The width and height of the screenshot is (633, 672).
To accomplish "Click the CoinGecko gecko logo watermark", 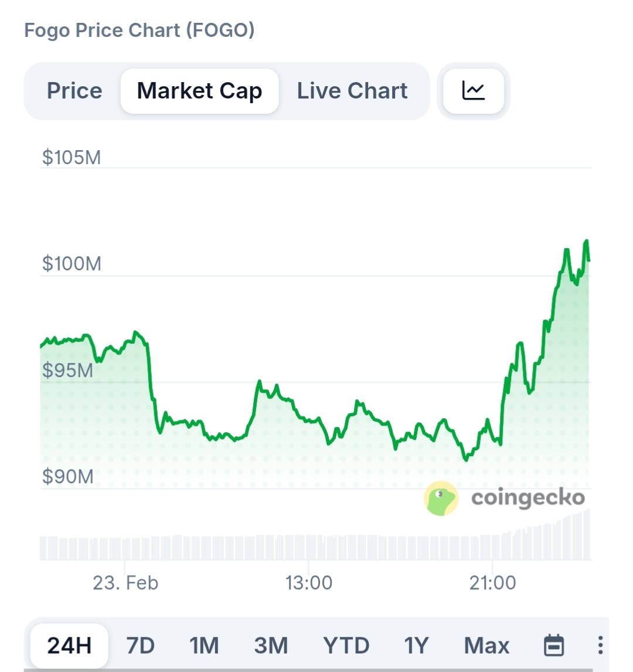I will point(441,499).
